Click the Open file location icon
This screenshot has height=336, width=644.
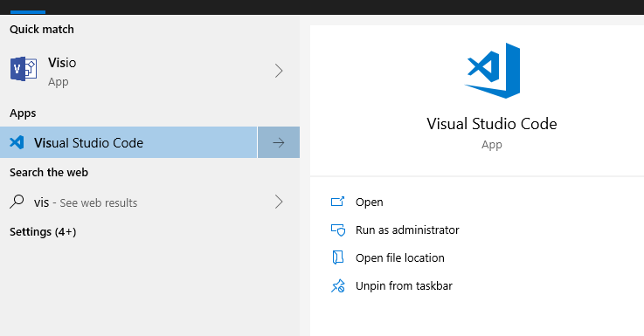coord(337,257)
